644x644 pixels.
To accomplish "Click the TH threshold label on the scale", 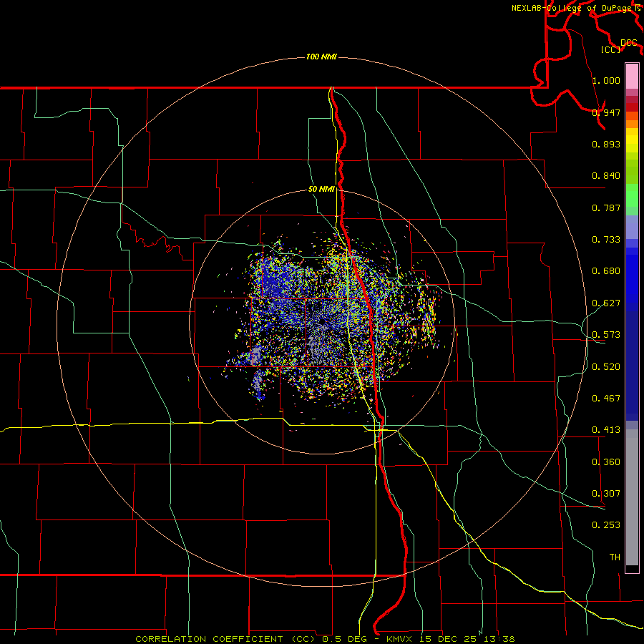I will (615, 557).
